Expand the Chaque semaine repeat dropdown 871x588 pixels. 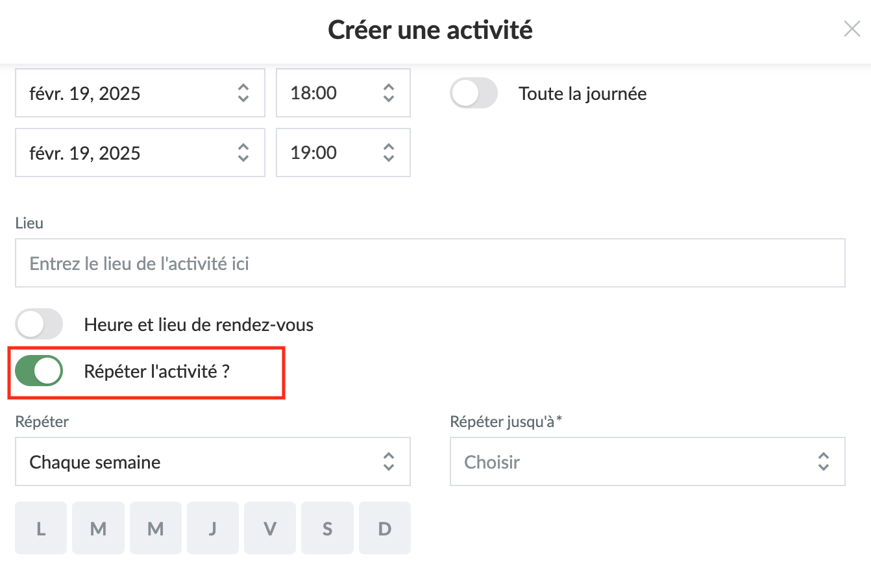(212, 462)
